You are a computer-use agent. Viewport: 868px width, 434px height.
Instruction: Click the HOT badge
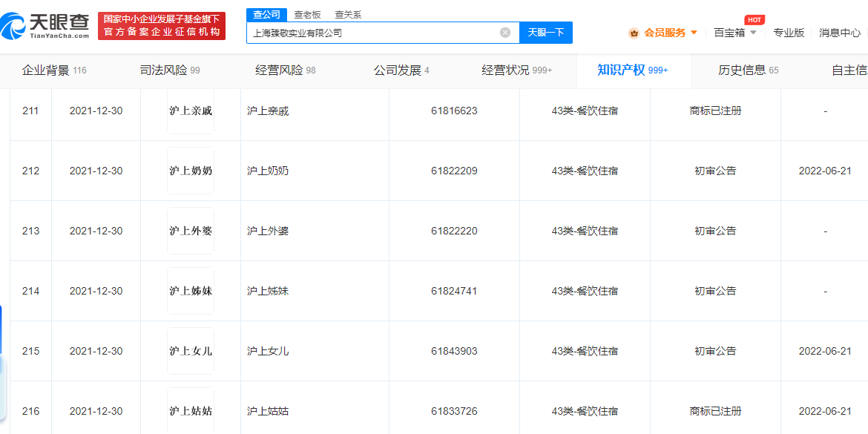click(754, 20)
